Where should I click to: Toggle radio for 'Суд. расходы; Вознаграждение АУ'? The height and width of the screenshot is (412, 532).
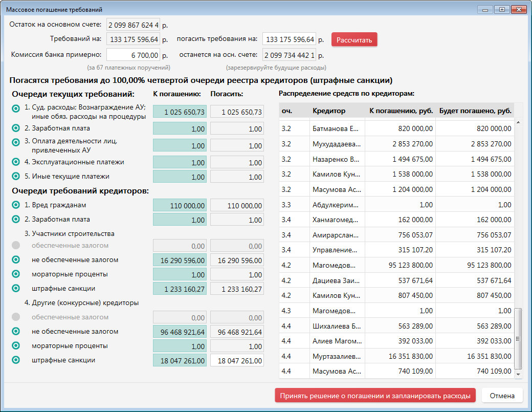pyautogui.click(x=16, y=108)
